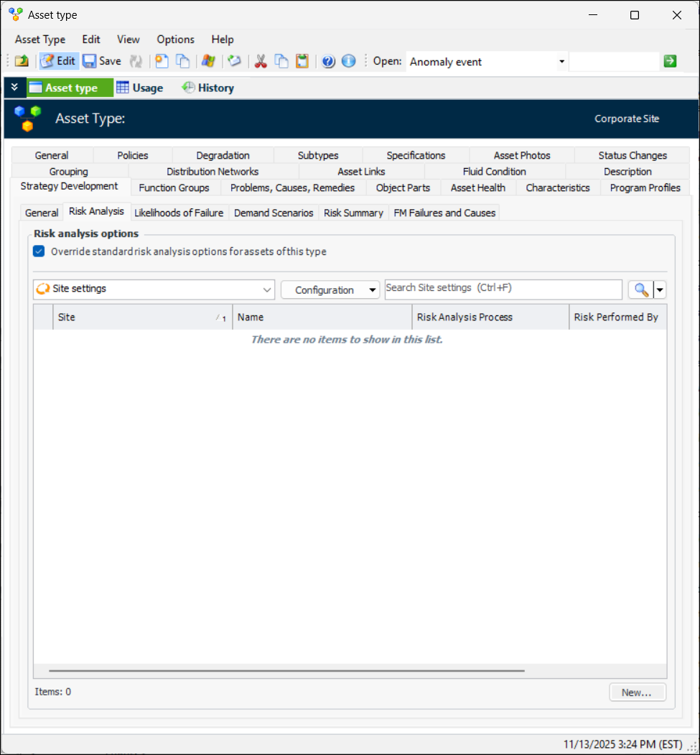Select the Risk Summary sub-tab
This screenshot has width=700, height=755.
click(353, 213)
